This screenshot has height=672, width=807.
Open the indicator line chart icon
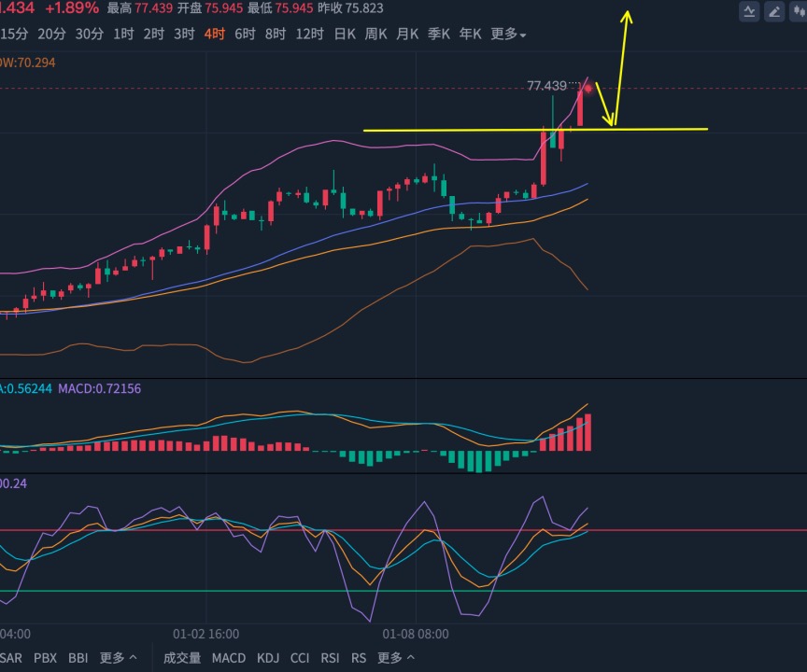(x=749, y=11)
